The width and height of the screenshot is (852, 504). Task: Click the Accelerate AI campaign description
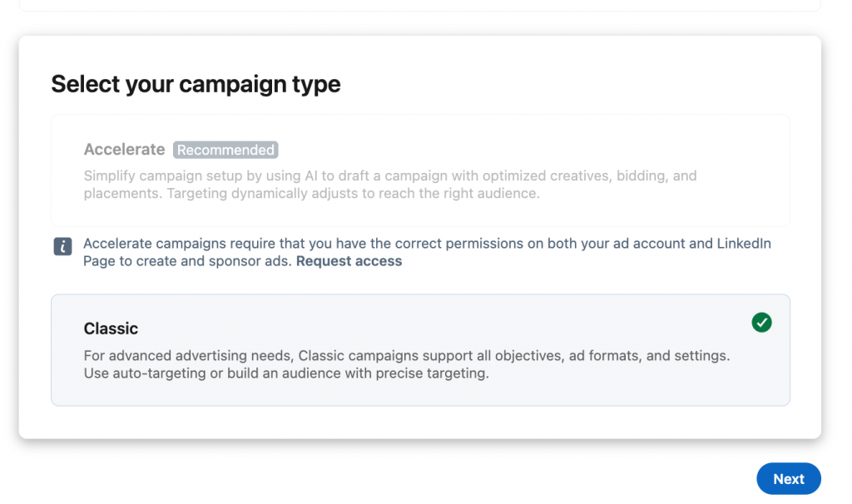389,185
